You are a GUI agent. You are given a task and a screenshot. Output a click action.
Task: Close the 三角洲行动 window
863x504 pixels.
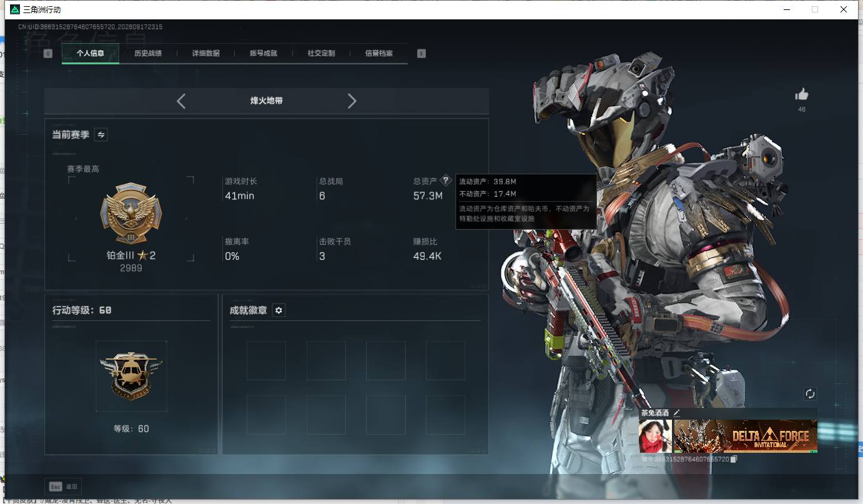[x=844, y=9]
